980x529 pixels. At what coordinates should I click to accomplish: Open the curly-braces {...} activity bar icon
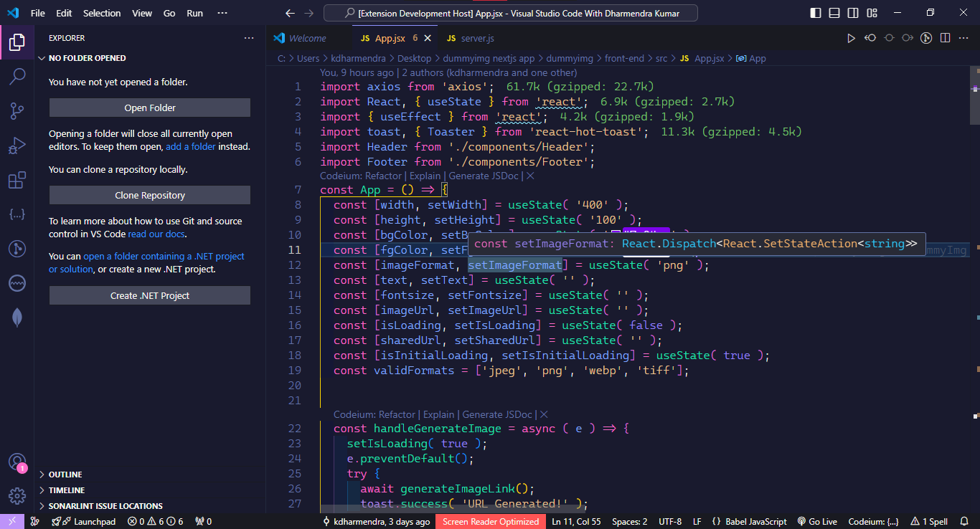[x=17, y=214]
